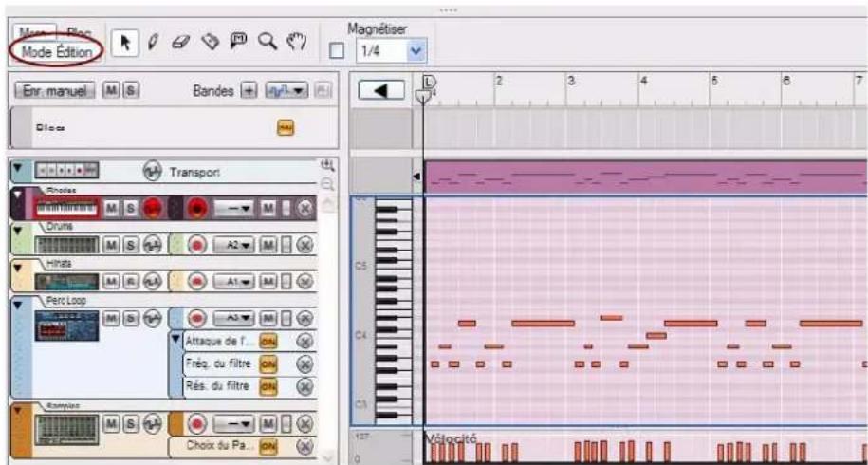Image resolution: width=868 pixels, height=465 pixels.
Task: Select the Drums device thumbnail
Action: click(67, 245)
